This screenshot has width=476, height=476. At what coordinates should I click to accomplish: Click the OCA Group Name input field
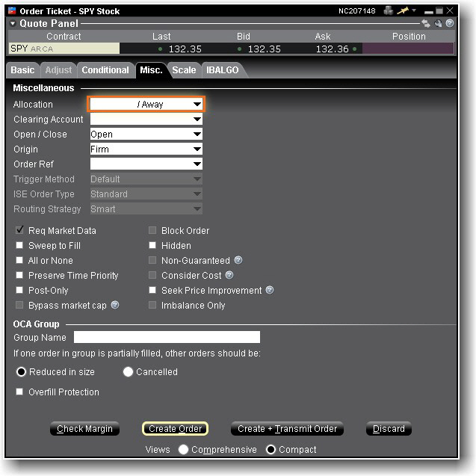167,337
